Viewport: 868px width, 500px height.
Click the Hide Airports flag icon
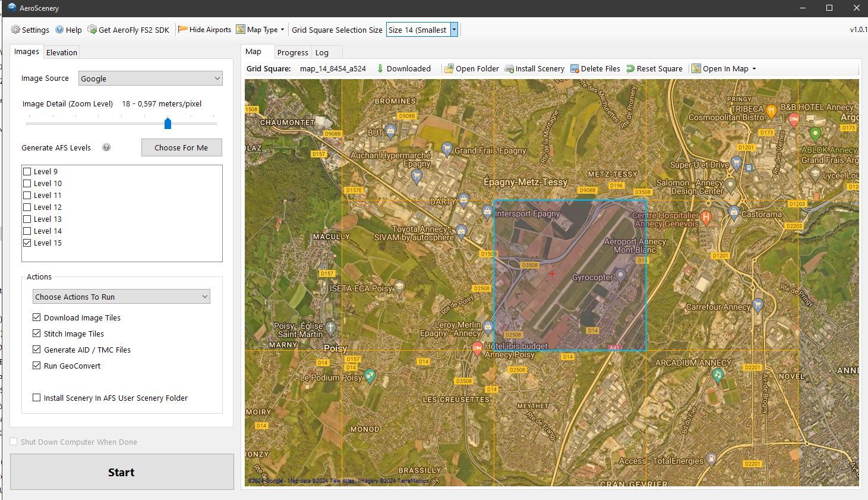click(x=183, y=30)
